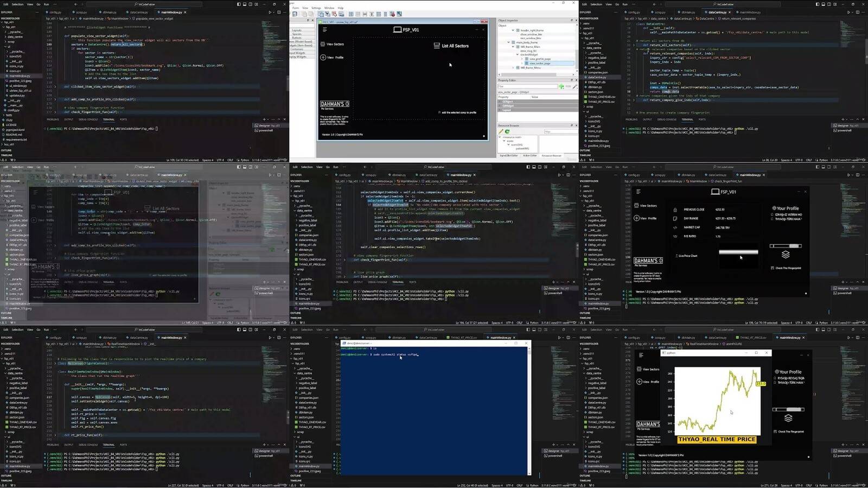Tick 'add the selected comp to profile' checkbox
The height and width of the screenshot is (488, 868).
point(439,112)
